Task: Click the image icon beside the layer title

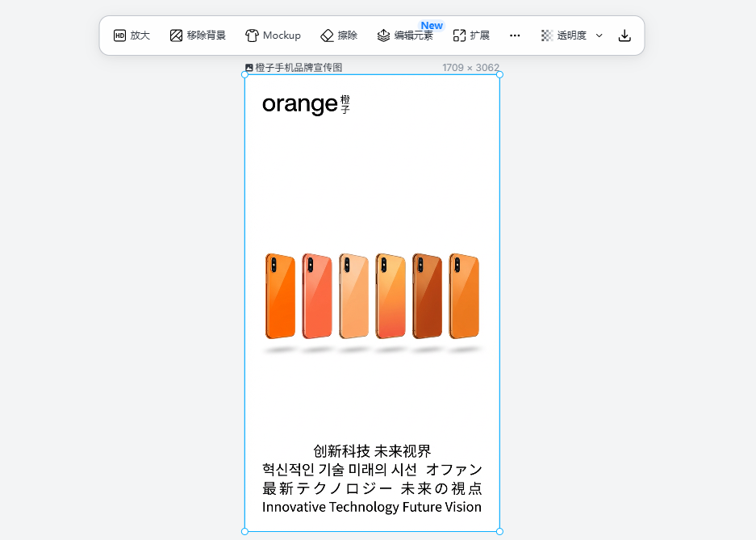Action: pyautogui.click(x=249, y=68)
